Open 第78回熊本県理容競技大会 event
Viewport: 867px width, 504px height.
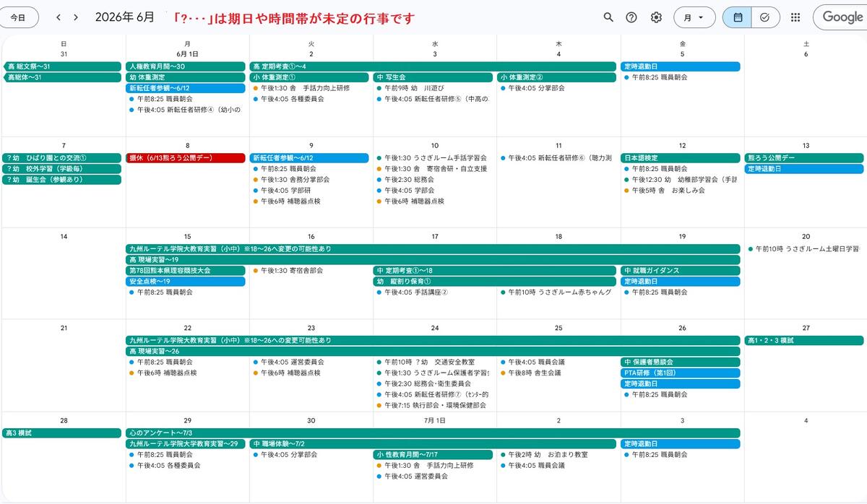[x=186, y=271]
